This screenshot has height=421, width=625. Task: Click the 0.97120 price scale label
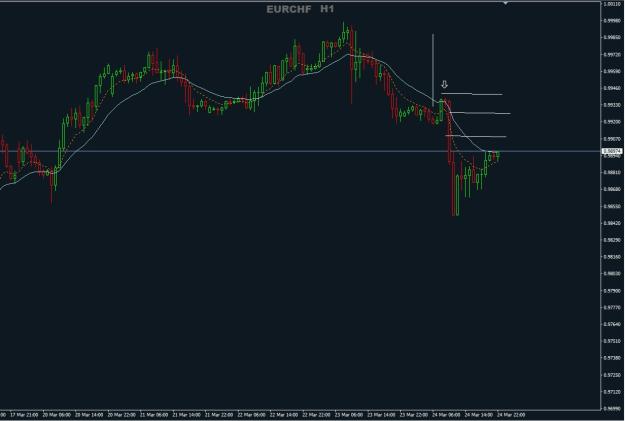pyautogui.click(x=613, y=391)
